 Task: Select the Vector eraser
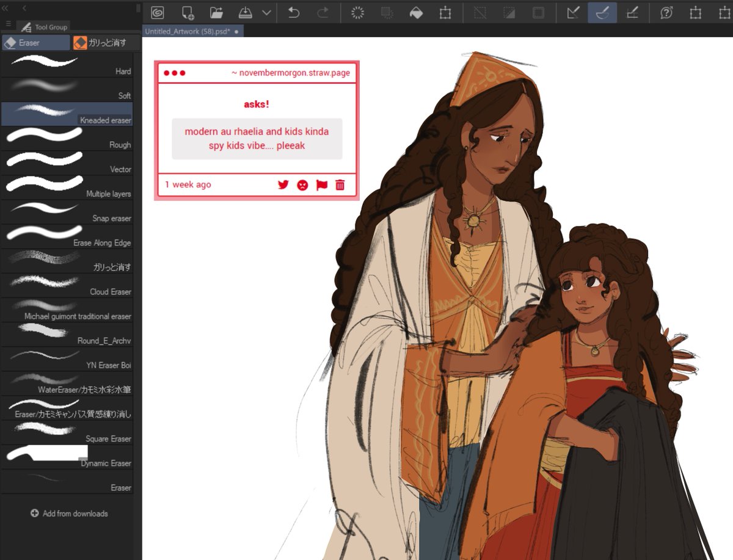67,162
